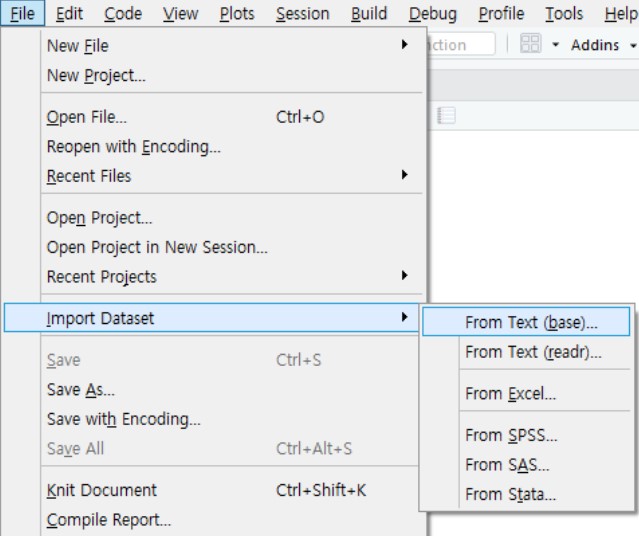Choose Open File from the menu
The width and height of the screenshot is (639, 536).
click(87, 117)
